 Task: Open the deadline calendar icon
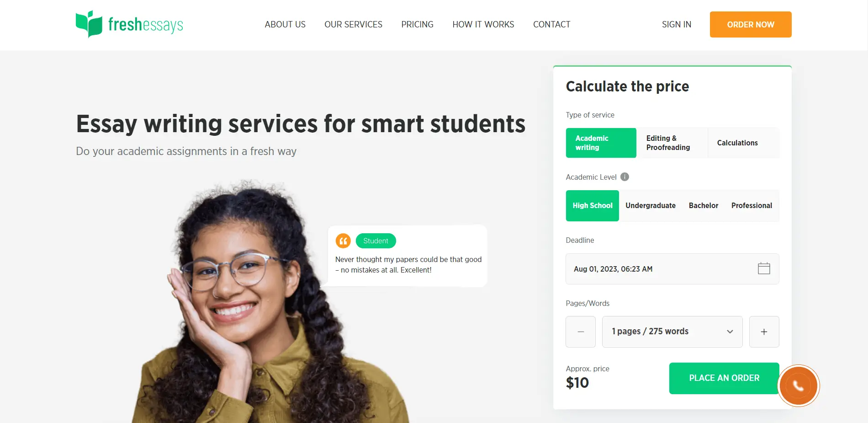[764, 268]
